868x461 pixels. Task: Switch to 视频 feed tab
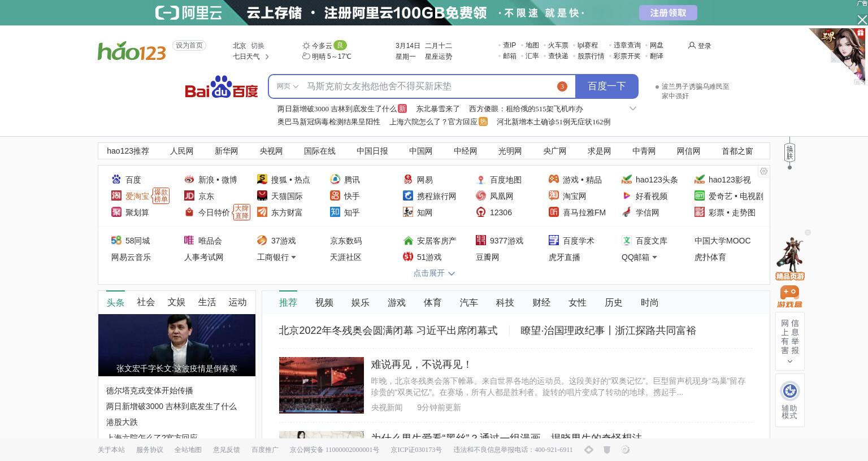pyautogui.click(x=324, y=303)
